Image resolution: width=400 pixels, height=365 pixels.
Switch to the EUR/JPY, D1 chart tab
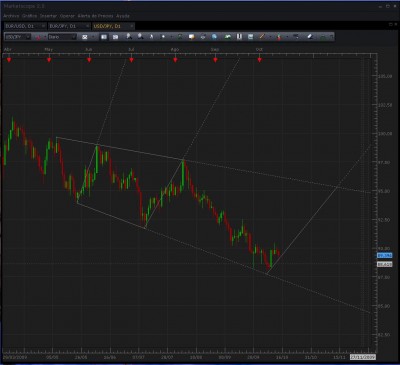coord(63,26)
